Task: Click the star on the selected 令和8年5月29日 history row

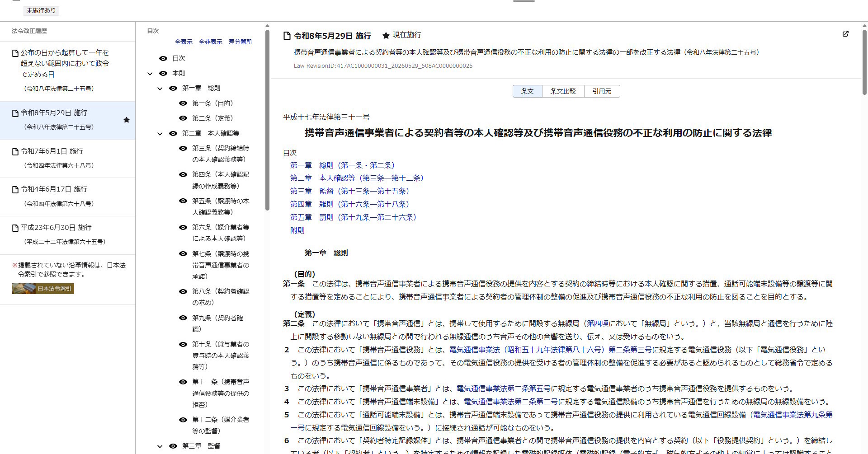Action: pyautogui.click(x=127, y=120)
